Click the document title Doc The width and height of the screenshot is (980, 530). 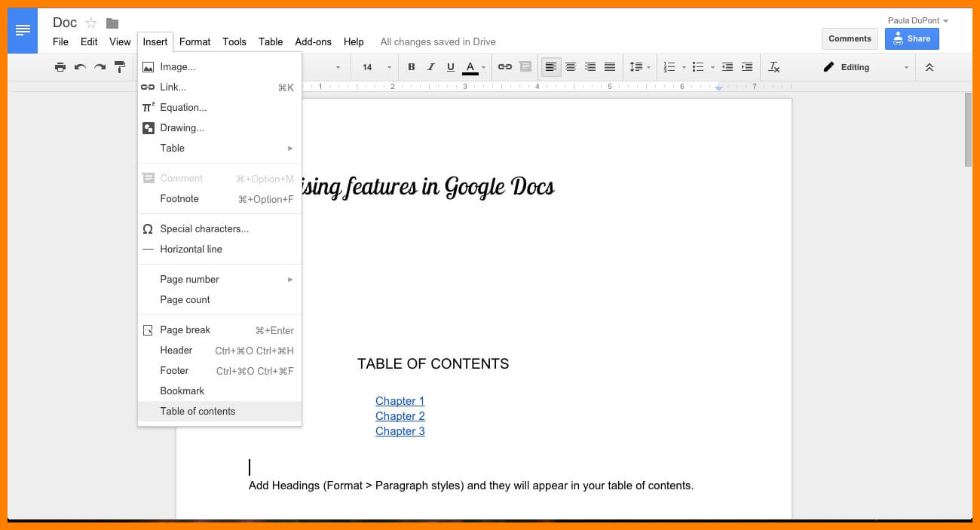(x=65, y=23)
